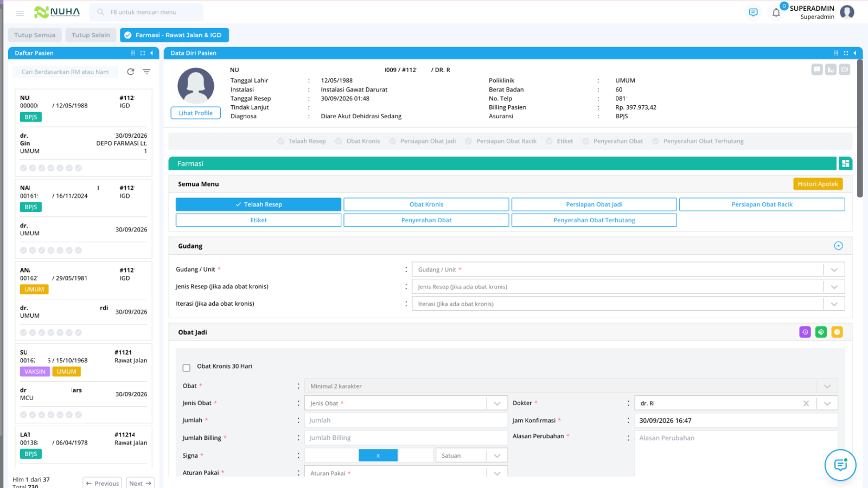
Task: Click the green icon in Obat Jadi
Action: [821, 332]
